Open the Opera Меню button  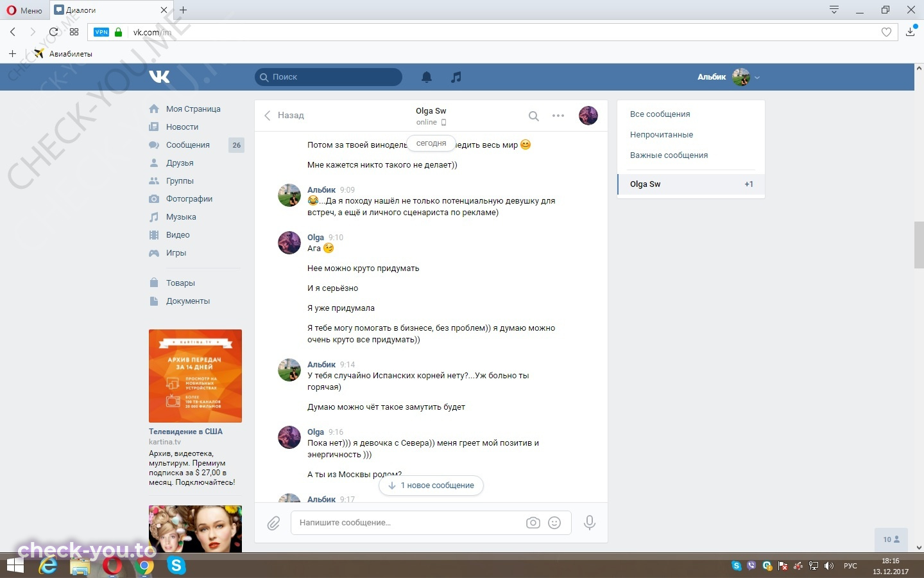tap(24, 10)
